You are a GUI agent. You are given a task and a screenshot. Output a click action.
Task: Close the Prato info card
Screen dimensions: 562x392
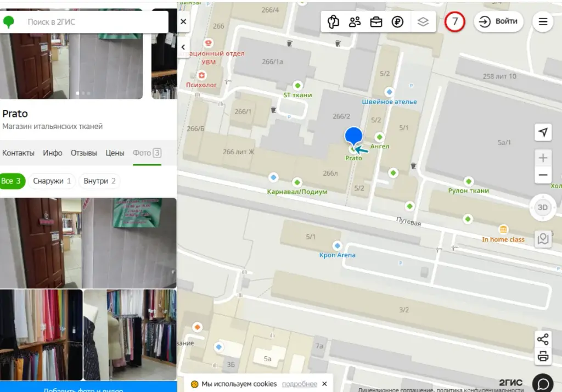(183, 21)
